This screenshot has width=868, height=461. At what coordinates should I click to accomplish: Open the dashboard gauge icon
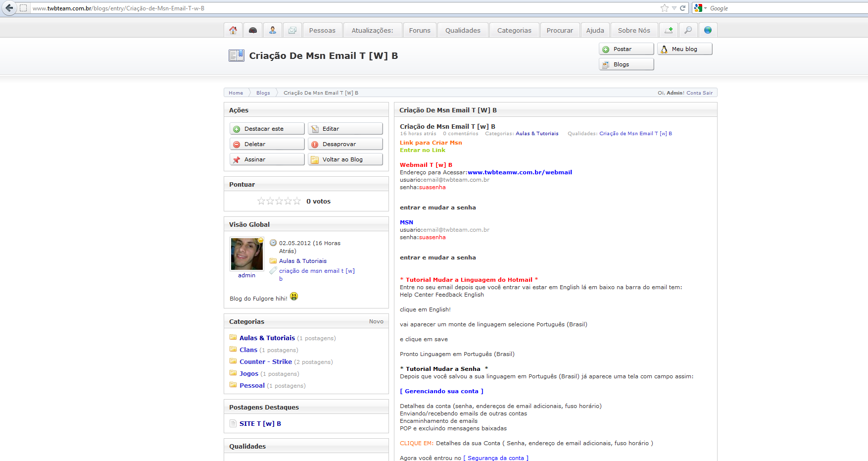[253, 30]
